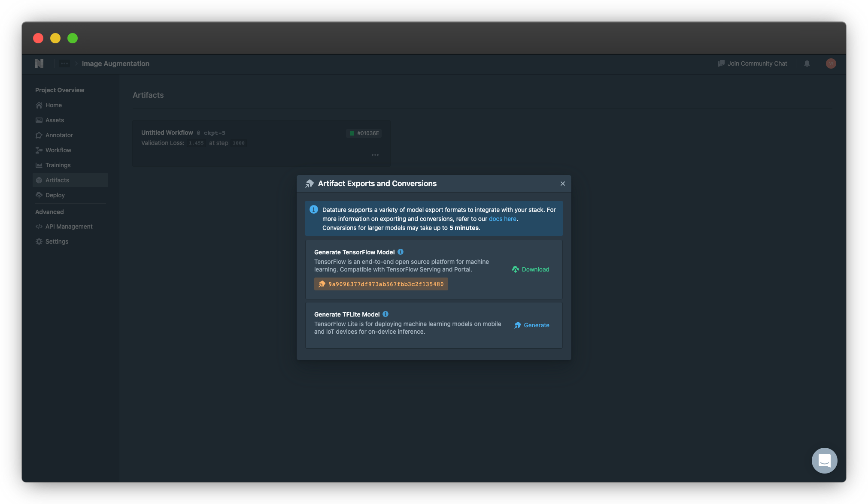
Task: Click Join Community Chat
Action: point(752,63)
